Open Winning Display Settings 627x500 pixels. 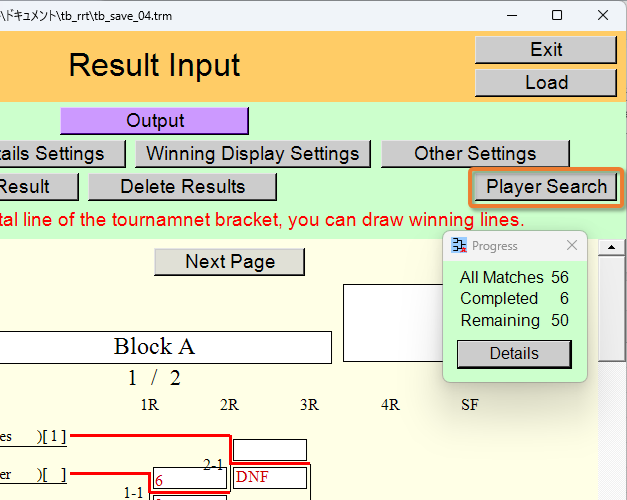tap(253, 154)
